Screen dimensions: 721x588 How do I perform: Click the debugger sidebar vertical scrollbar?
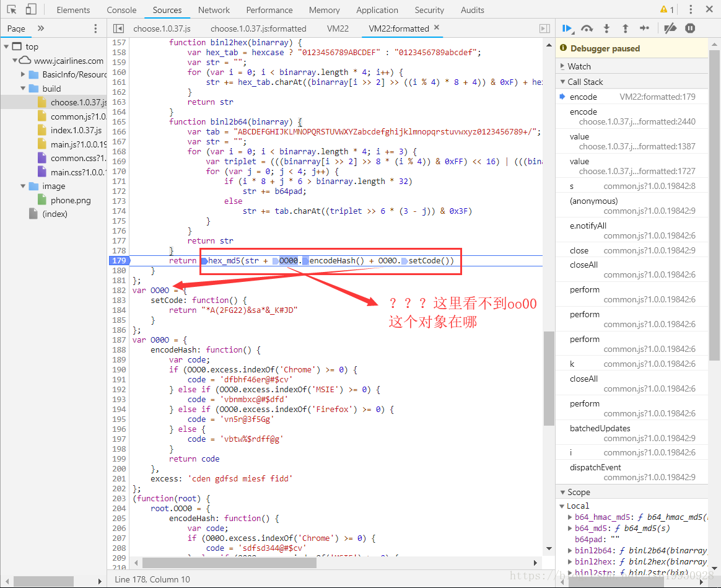[x=714, y=204]
